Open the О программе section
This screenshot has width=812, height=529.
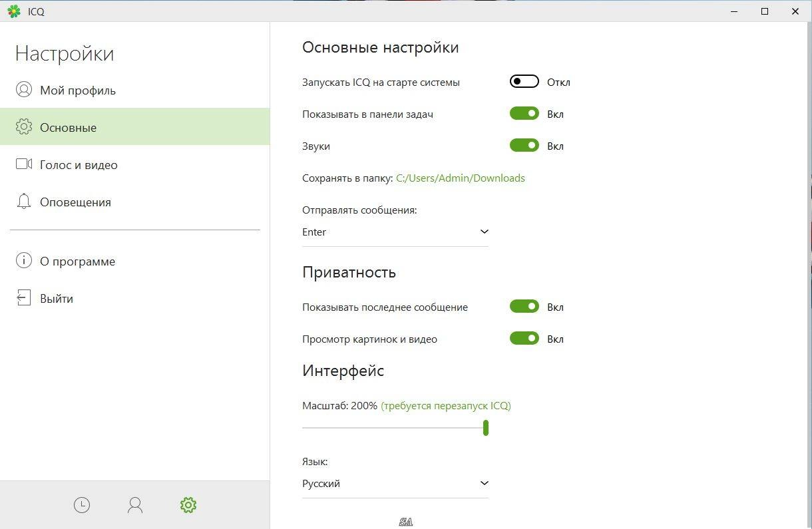click(134, 261)
